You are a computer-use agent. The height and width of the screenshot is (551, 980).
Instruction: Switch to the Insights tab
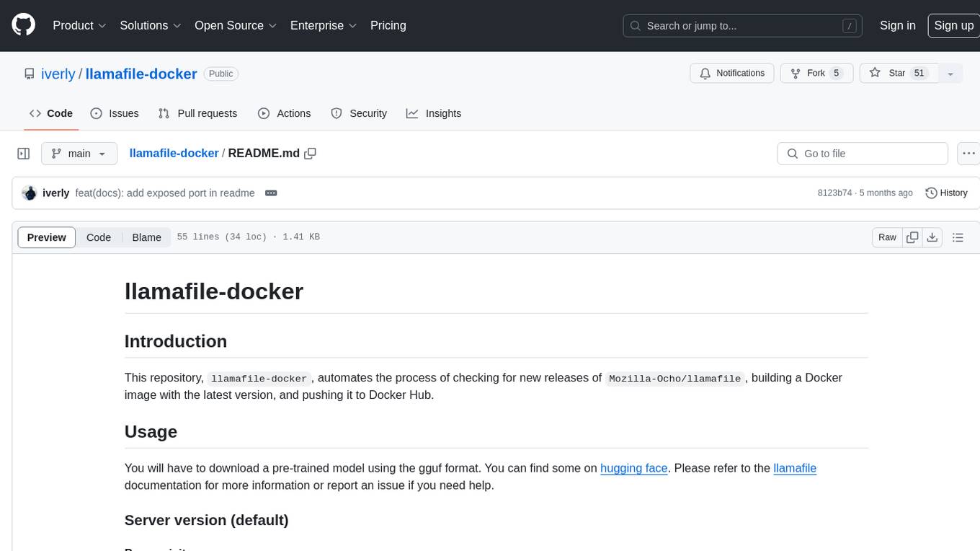click(434, 113)
